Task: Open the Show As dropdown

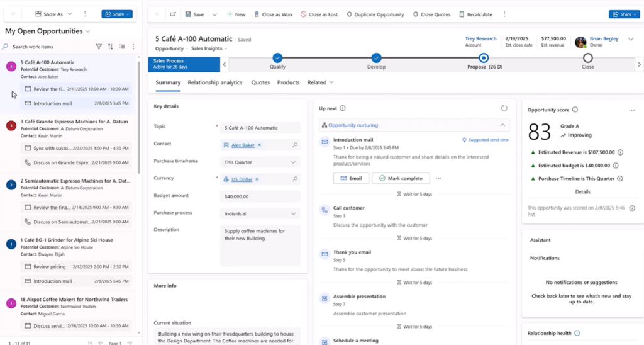Action: coord(53,14)
